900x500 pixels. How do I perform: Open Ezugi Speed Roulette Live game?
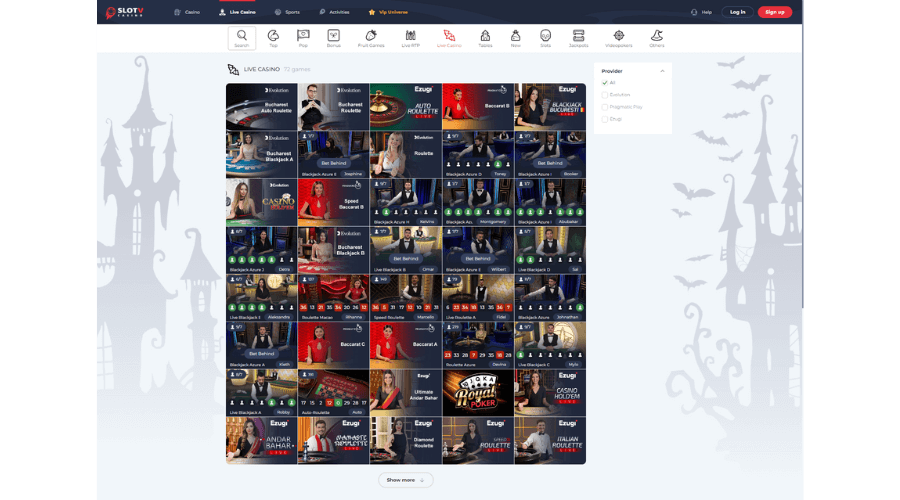(478, 440)
